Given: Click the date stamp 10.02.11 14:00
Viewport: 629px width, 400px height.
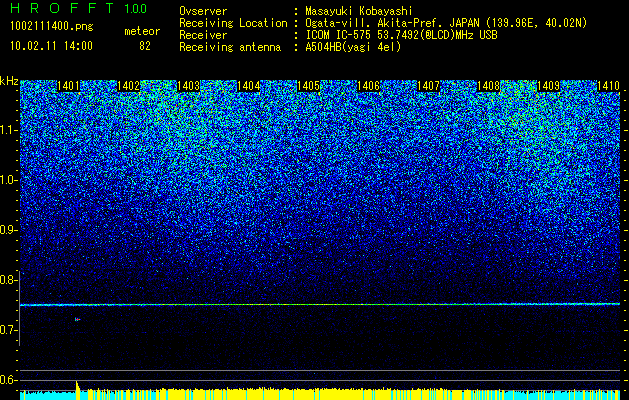Looking at the screenshot, I should pyautogui.click(x=51, y=46).
